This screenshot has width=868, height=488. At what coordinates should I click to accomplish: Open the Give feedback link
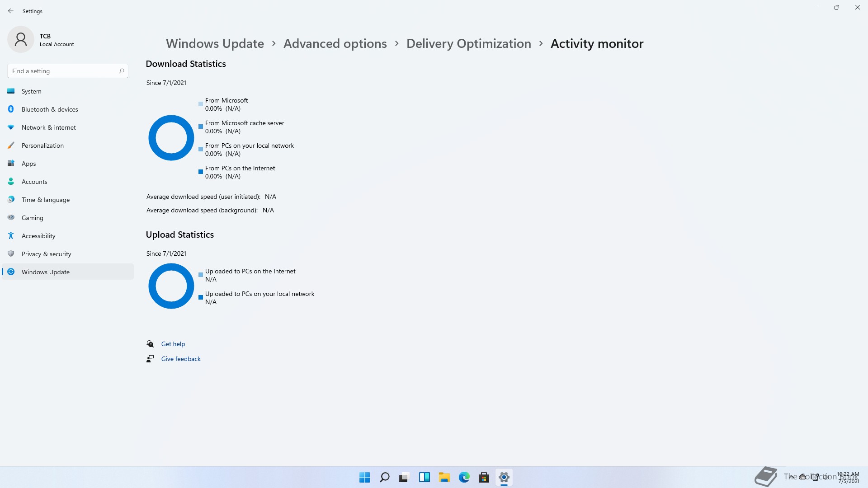pos(181,359)
